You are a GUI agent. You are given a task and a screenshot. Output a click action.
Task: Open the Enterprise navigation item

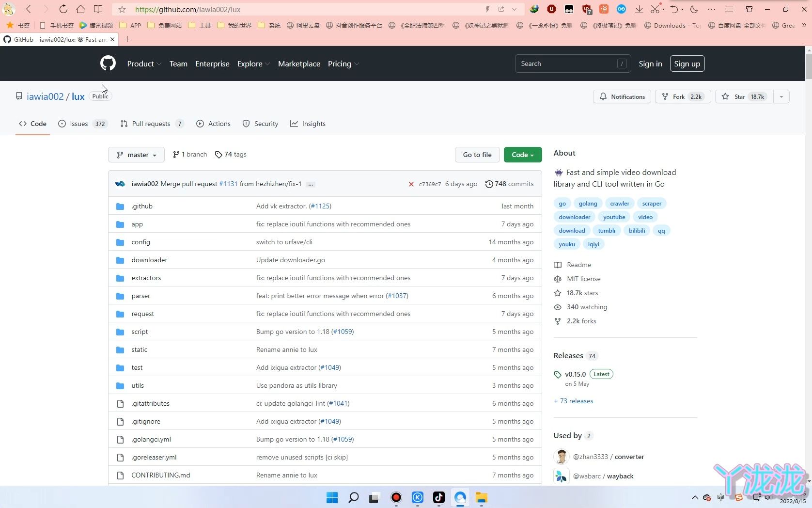tap(212, 63)
